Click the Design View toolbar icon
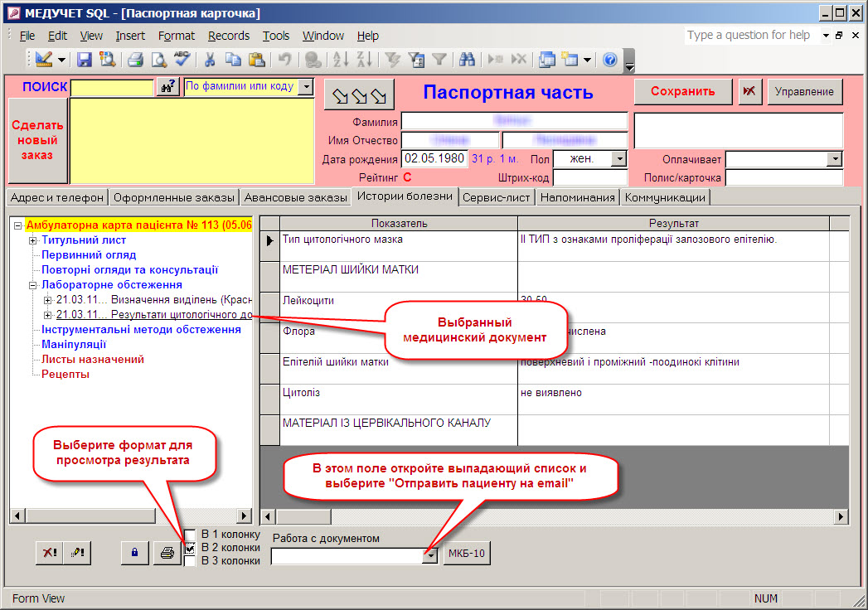Image resolution: width=868 pixels, height=610 pixels. coord(44,59)
